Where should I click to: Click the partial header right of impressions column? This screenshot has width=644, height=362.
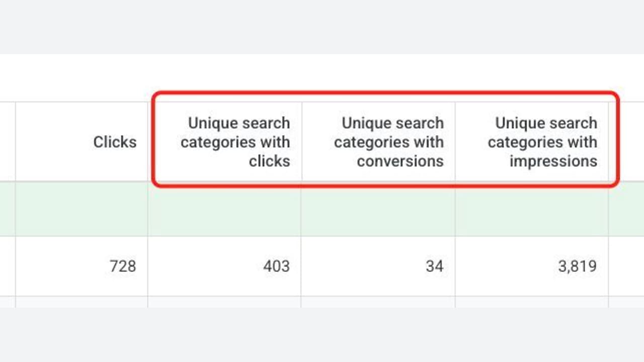click(626, 142)
